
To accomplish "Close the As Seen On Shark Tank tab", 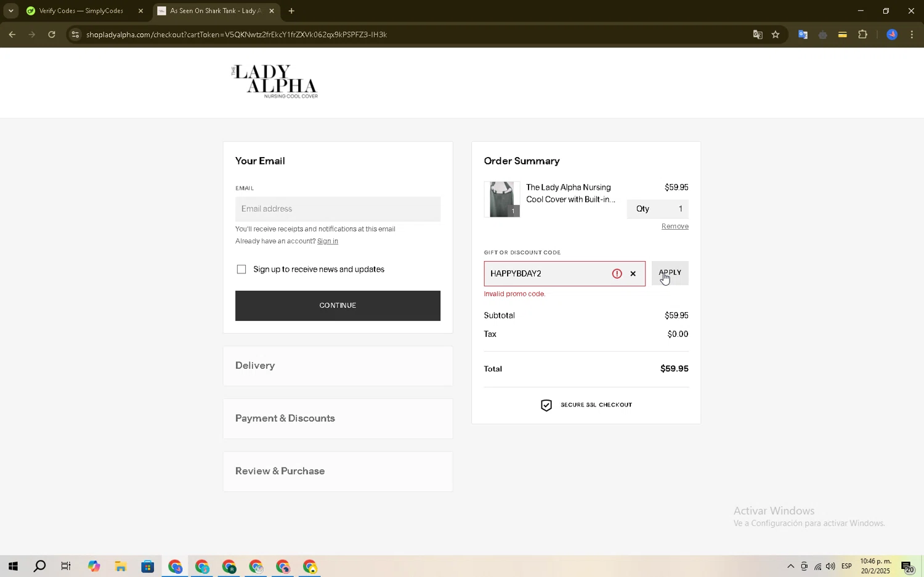I will point(271,11).
